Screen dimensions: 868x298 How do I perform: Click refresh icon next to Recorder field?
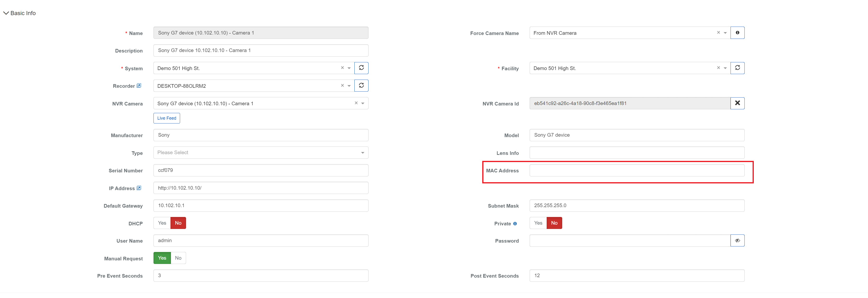pos(361,86)
